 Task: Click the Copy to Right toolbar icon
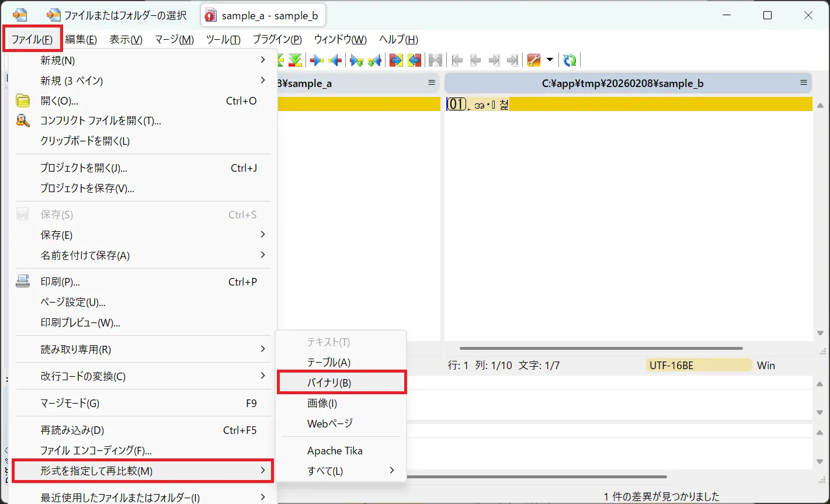point(317,60)
